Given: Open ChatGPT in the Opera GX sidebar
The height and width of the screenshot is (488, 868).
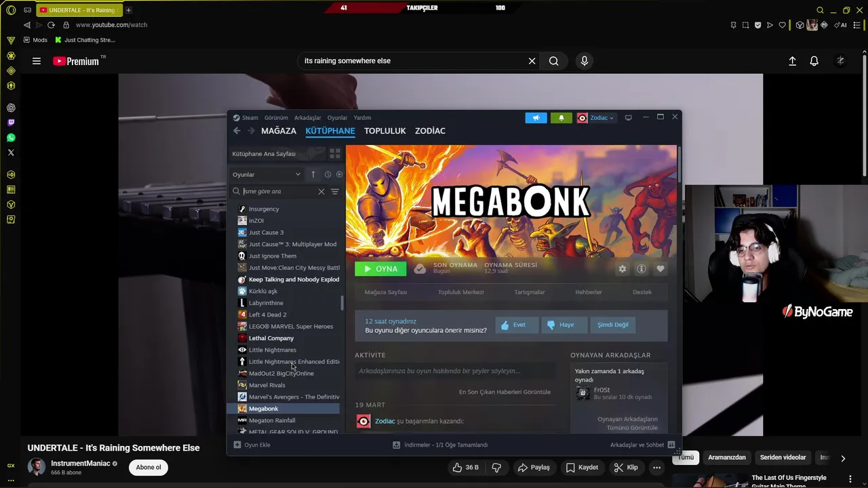Looking at the screenshot, I should tap(11, 108).
